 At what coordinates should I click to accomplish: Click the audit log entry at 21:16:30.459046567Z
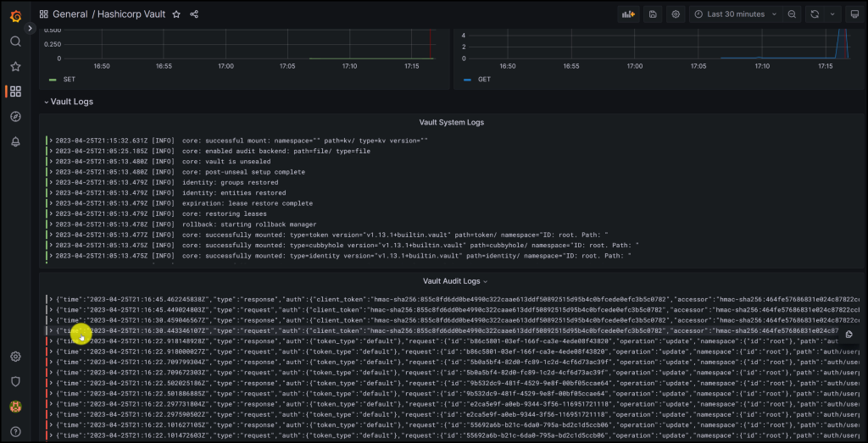coord(453,320)
